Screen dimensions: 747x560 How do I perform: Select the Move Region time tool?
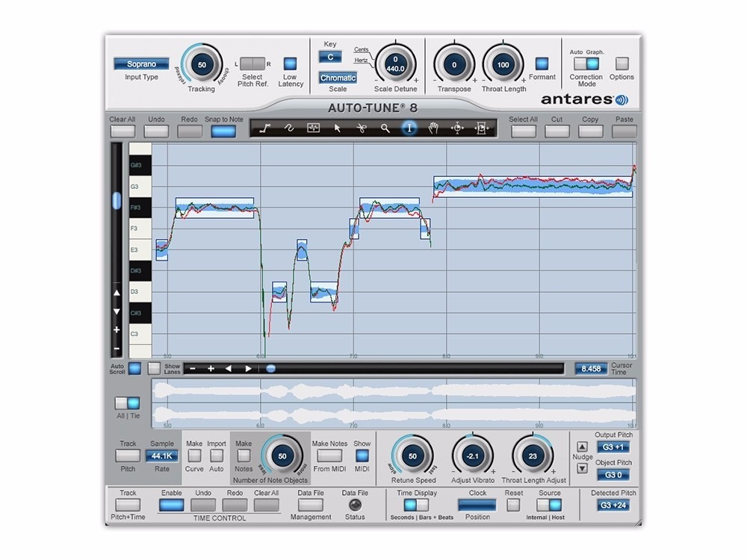pyautogui.click(x=482, y=128)
